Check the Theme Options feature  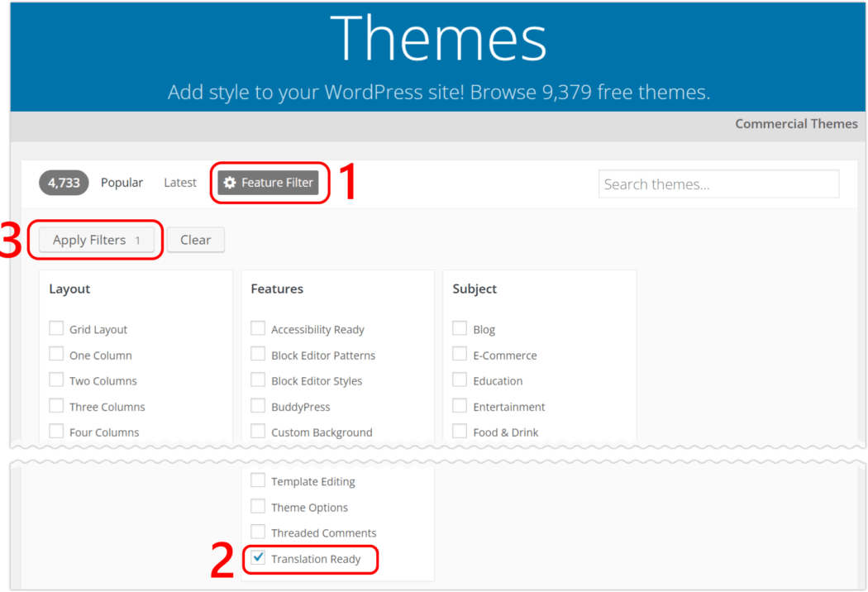click(x=258, y=506)
